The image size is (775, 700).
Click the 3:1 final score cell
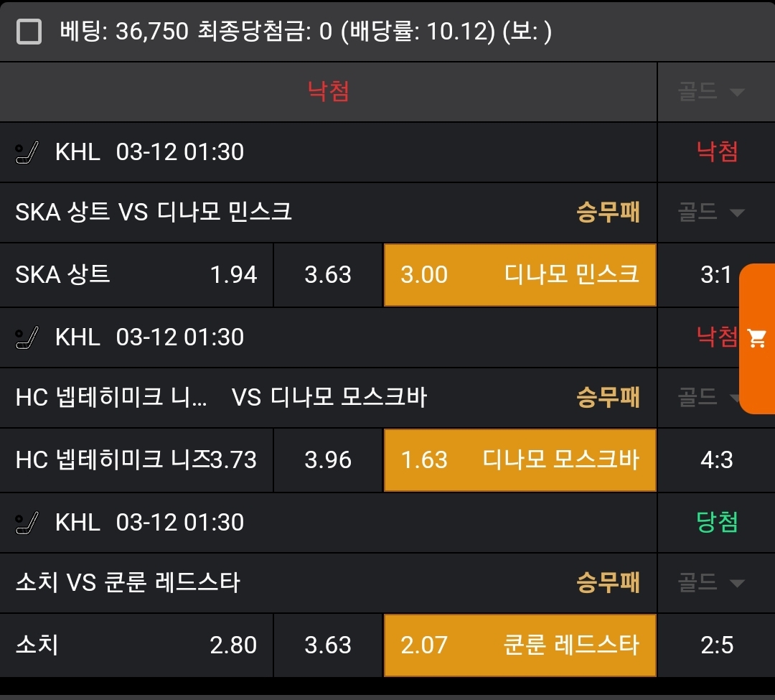click(x=715, y=275)
